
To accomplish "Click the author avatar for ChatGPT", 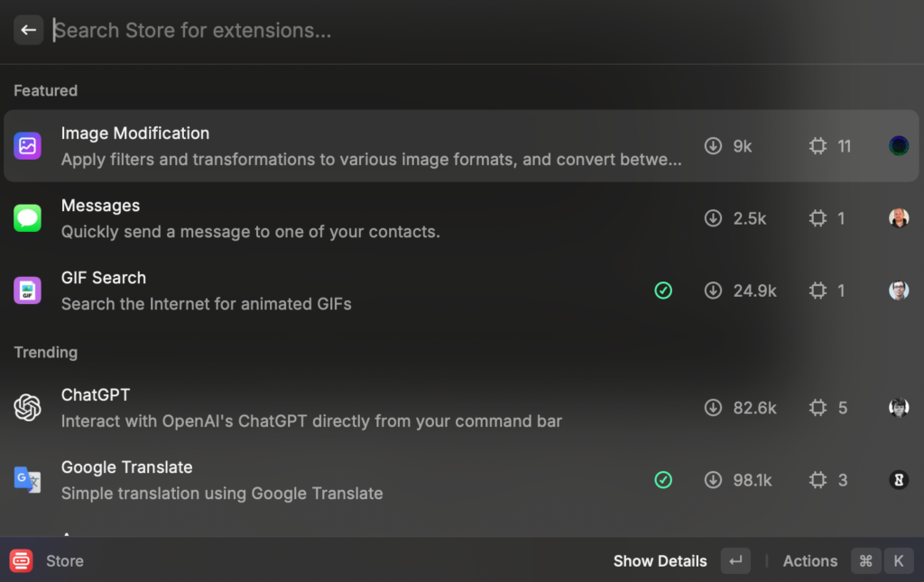I will pyautogui.click(x=899, y=408).
